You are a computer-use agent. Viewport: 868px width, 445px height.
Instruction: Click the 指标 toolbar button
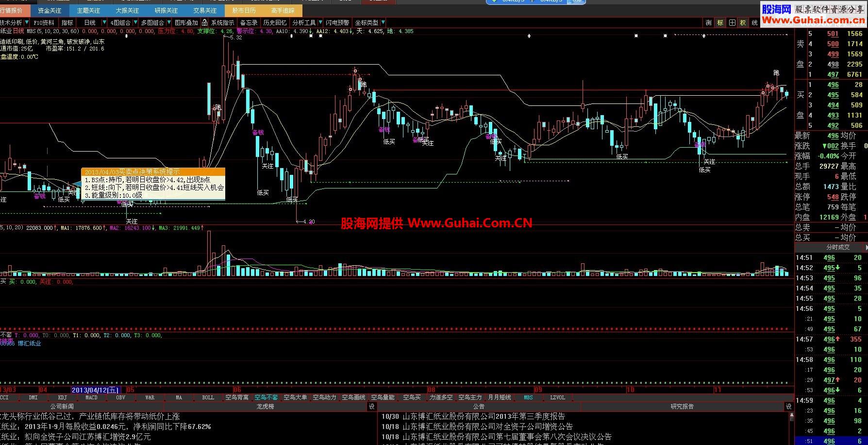click(67, 22)
